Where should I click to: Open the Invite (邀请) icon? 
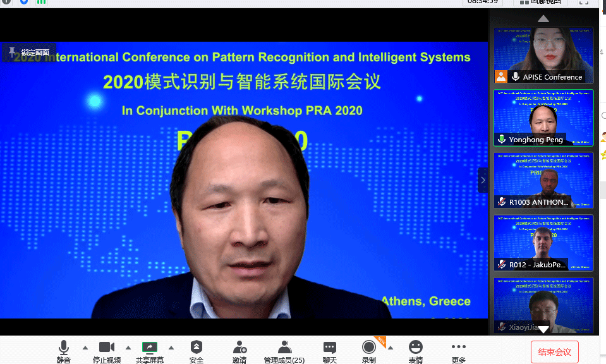239,348
